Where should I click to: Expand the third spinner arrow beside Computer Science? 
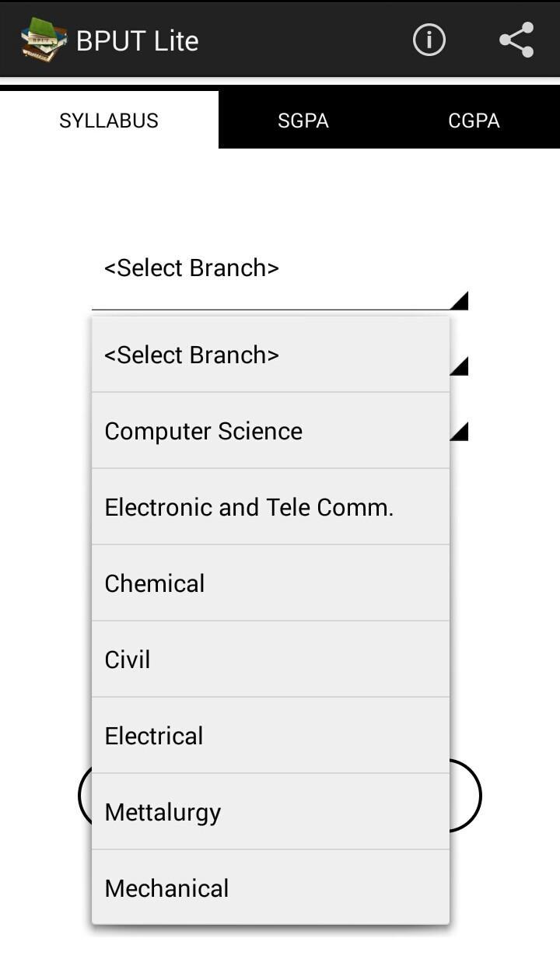pyautogui.click(x=460, y=432)
